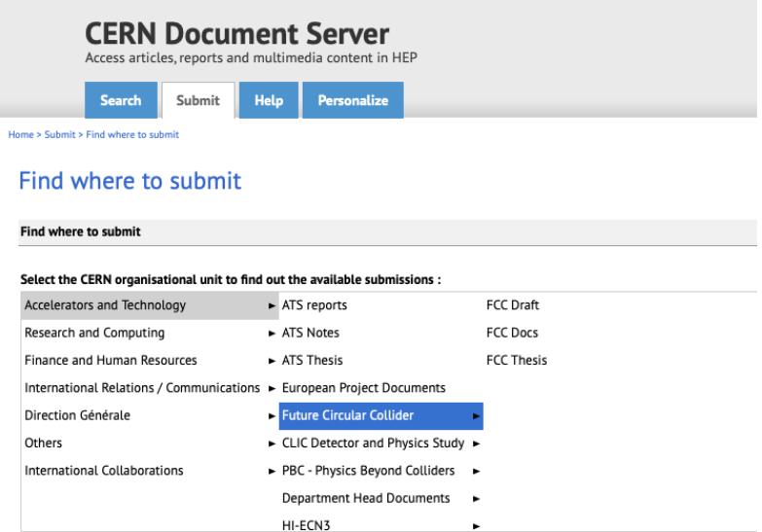
Task: Go to the Personalize tab
Action: (352, 100)
